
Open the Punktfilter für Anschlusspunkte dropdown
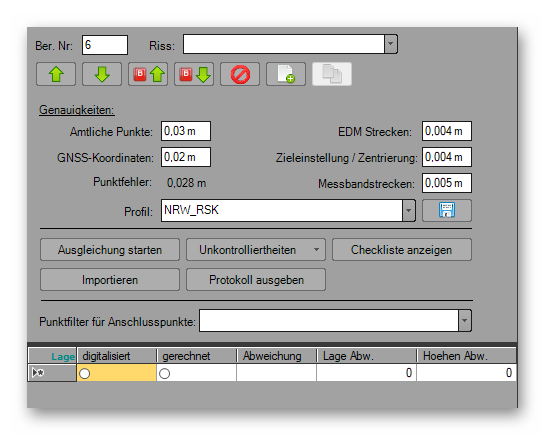(x=465, y=320)
